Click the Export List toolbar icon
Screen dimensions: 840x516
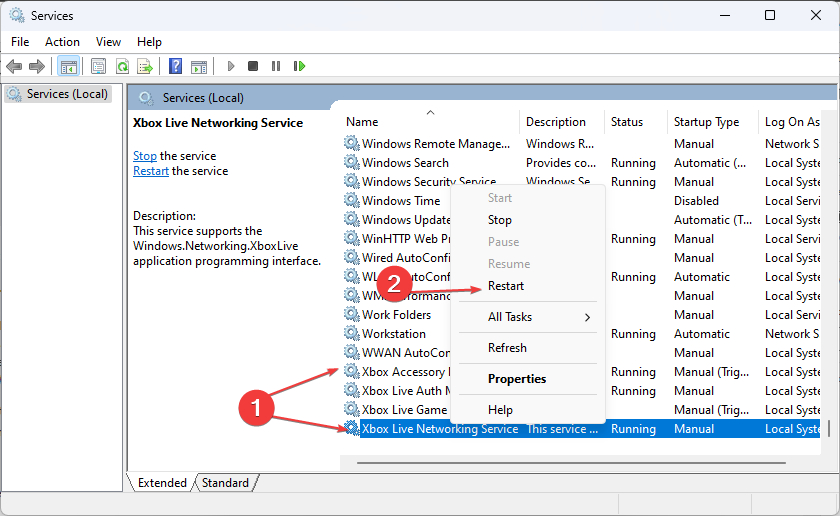(145, 66)
